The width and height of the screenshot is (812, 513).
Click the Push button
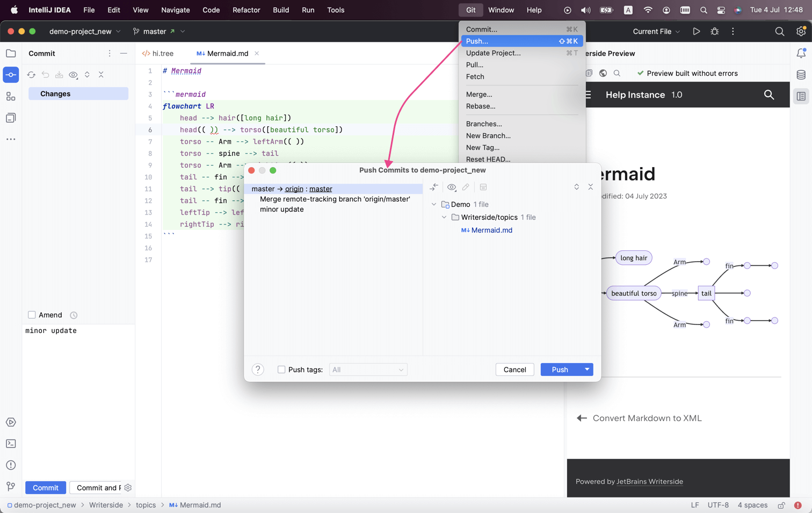pos(560,370)
